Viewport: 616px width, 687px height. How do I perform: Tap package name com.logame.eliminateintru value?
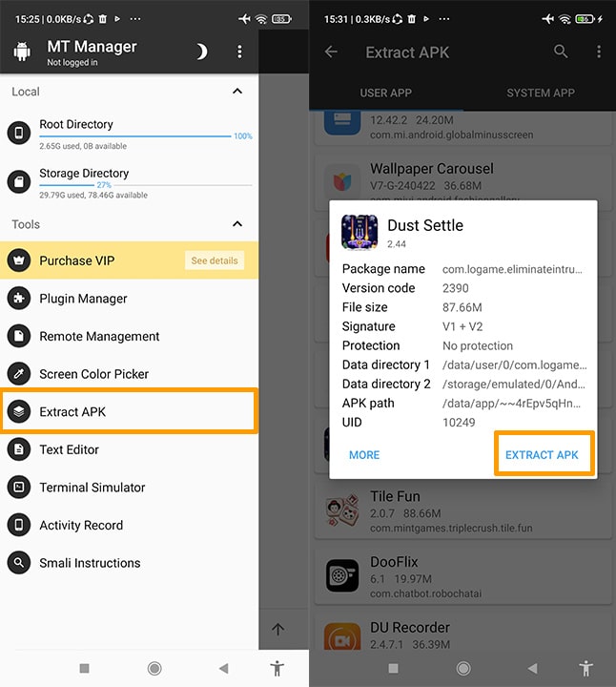(x=512, y=269)
